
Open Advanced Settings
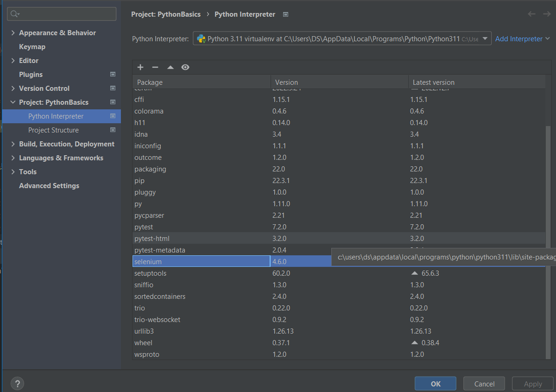pos(49,186)
